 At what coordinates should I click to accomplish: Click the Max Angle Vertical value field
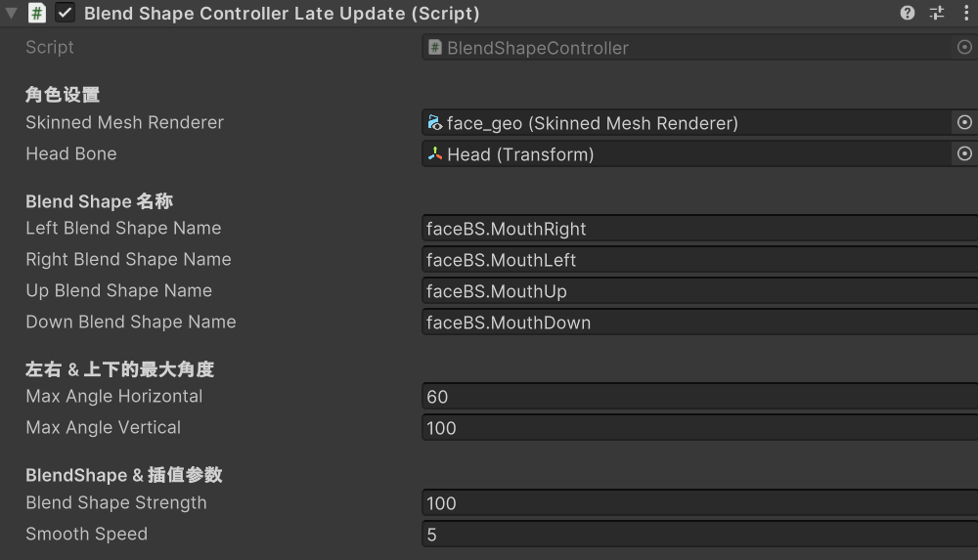700,428
